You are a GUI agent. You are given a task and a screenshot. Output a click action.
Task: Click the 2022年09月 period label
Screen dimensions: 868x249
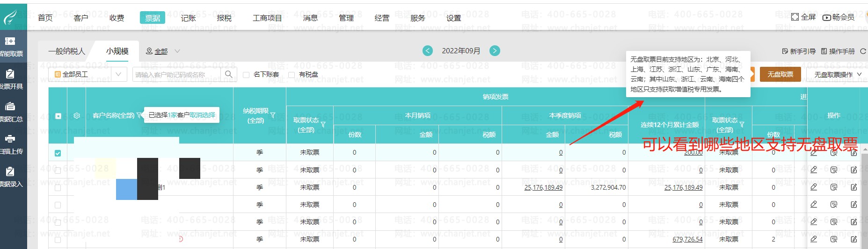[x=461, y=50]
